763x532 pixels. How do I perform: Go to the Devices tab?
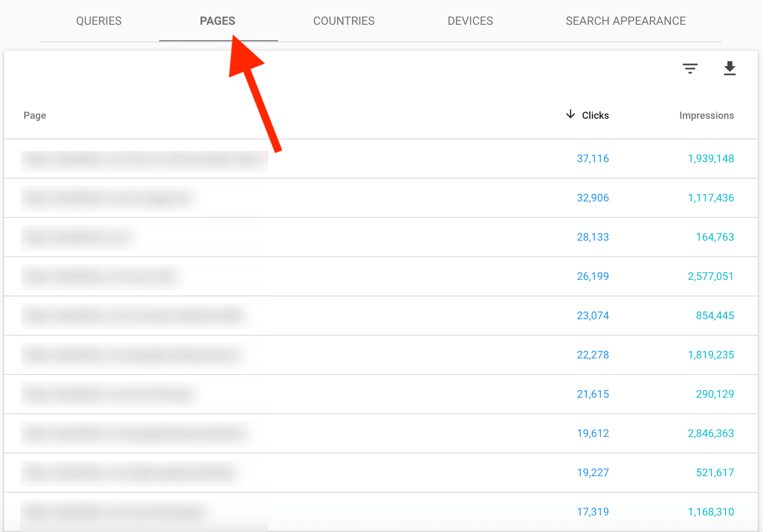point(470,21)
